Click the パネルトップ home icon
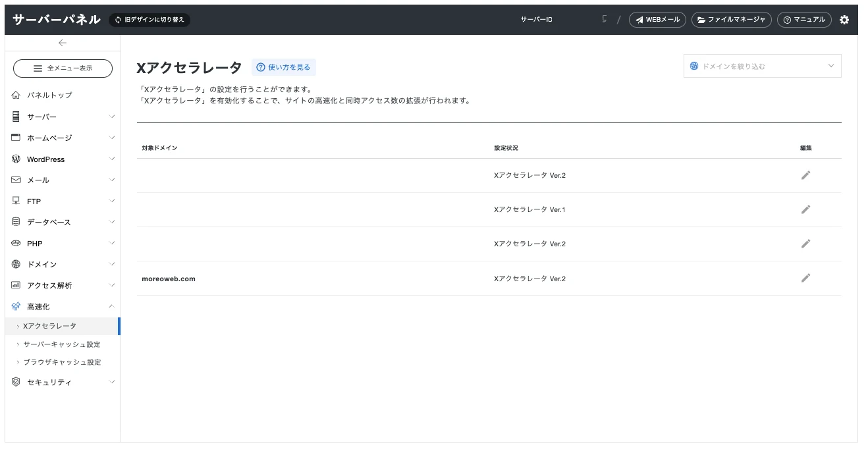 tap(16, 95)
